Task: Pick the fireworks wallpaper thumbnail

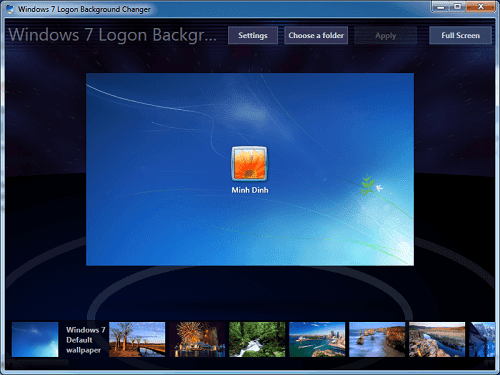Action: pyautogui.click(x=197, y=339)
